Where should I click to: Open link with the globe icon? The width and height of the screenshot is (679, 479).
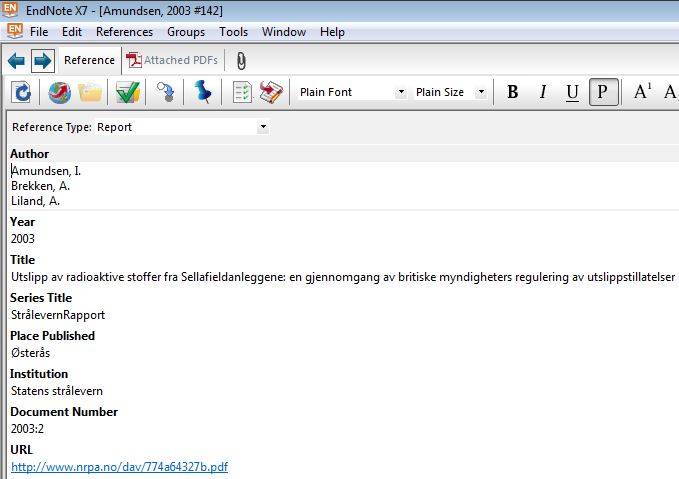click(x=59, y=92)
